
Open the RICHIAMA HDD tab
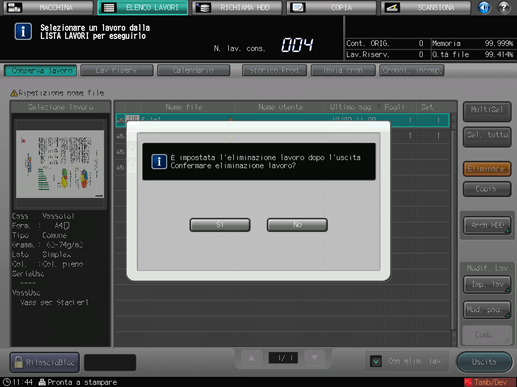[237, 8]
